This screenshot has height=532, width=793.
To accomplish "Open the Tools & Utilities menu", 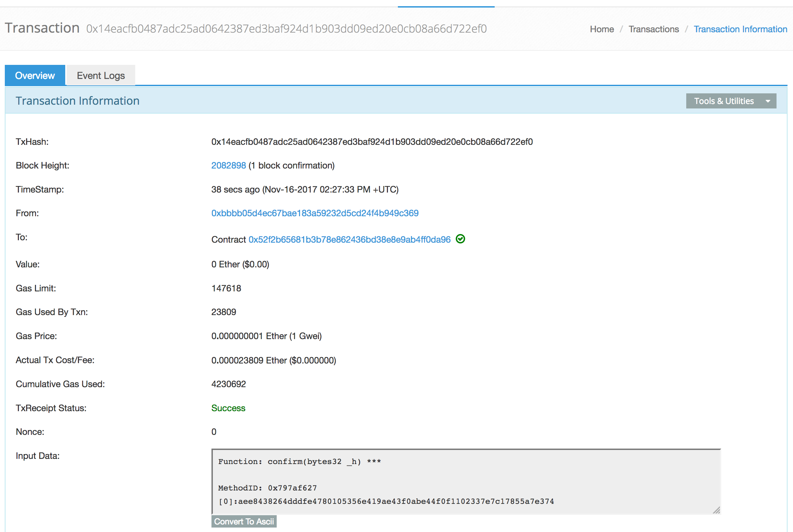I will click(x=724, y=101).
